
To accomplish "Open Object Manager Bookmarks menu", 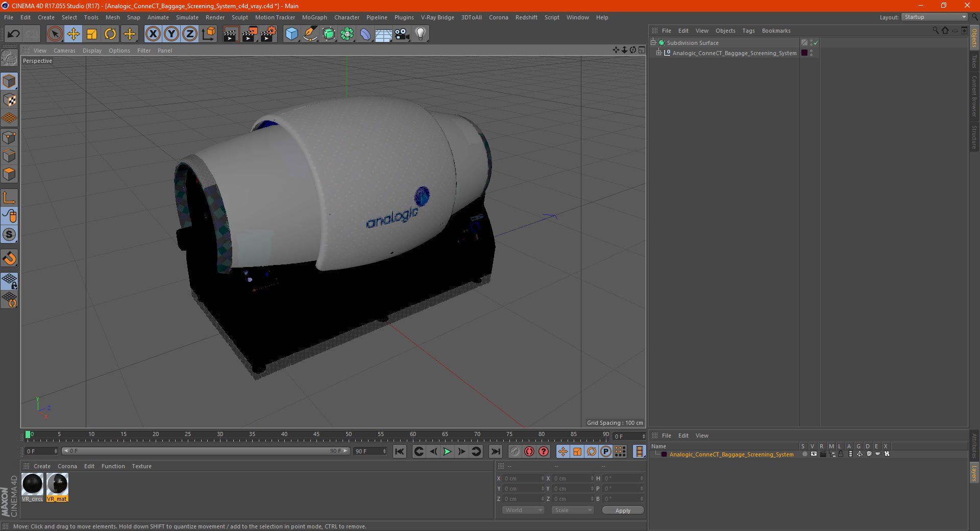I will pos(776,31).
